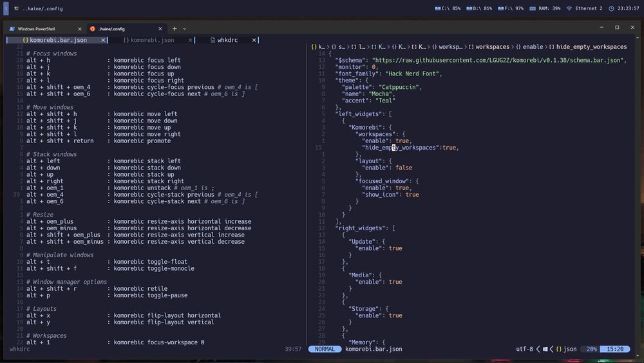
Task: Click the C:\ drive storage icon
Action: click(x=437, y=8)
